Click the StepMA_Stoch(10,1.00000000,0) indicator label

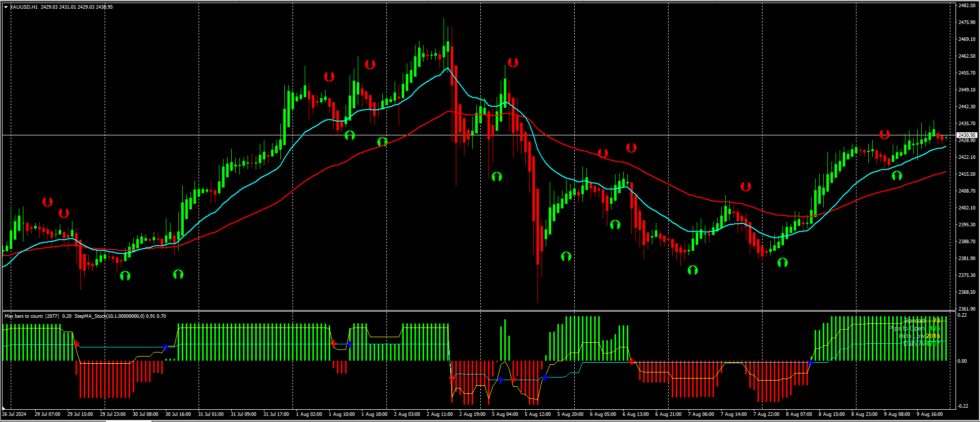click(x=110, y=316)
